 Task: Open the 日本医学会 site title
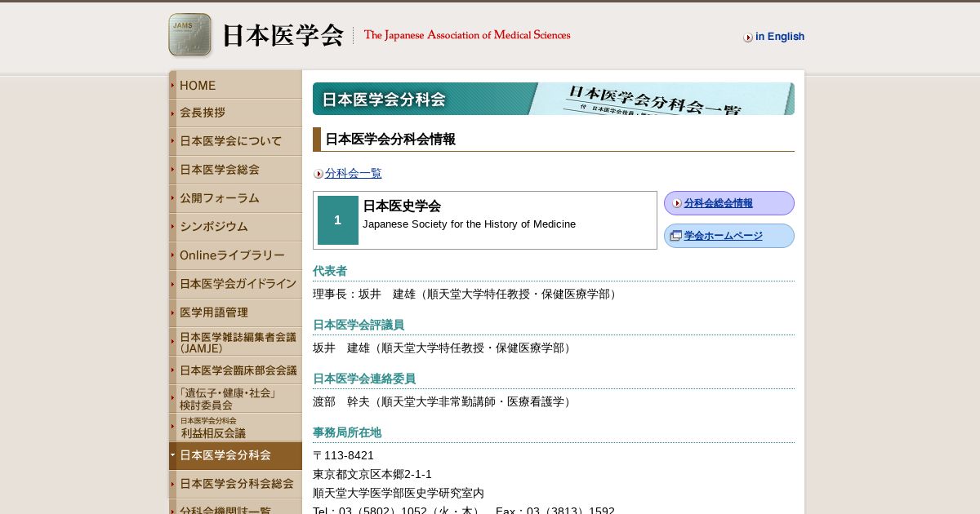tap(283, 35)
